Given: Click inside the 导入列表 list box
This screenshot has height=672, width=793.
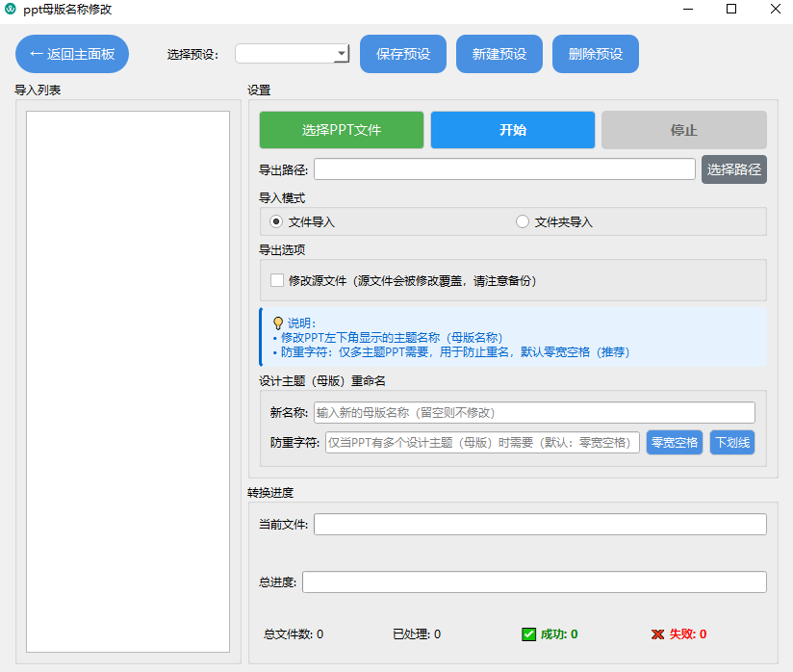Looking at the screenshot, I should [128, 381].
